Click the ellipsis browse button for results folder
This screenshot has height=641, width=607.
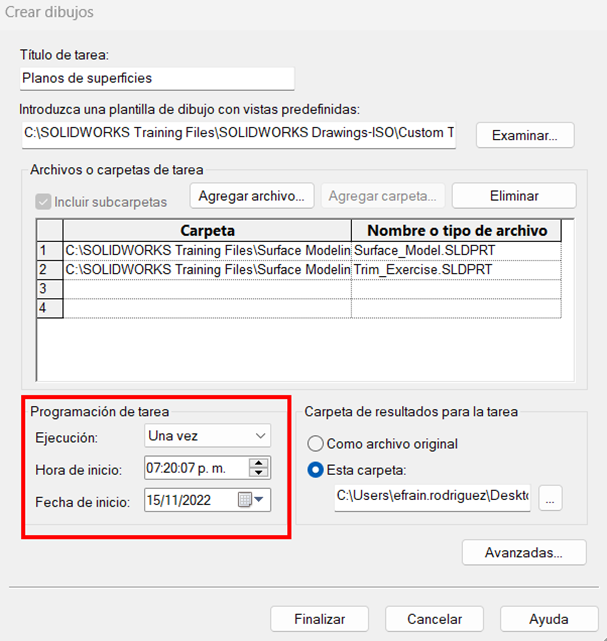click(x=550, y=498)
